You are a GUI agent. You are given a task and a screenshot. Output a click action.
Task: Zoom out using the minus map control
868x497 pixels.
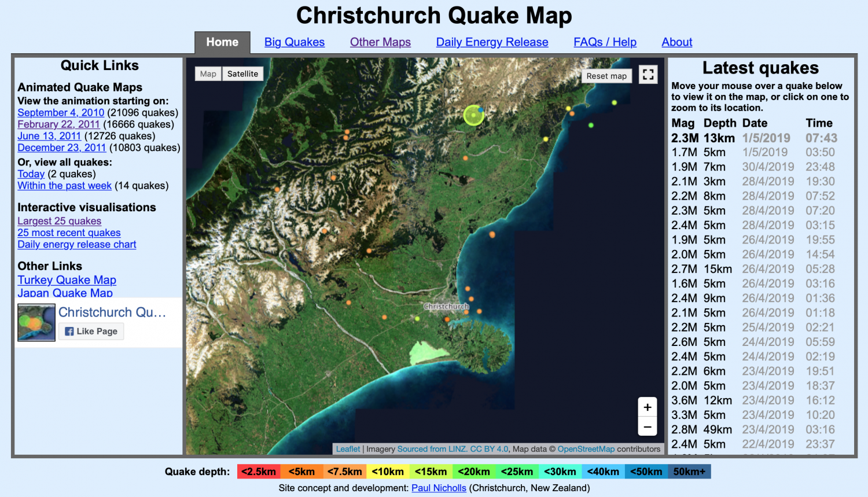[647, 426]
